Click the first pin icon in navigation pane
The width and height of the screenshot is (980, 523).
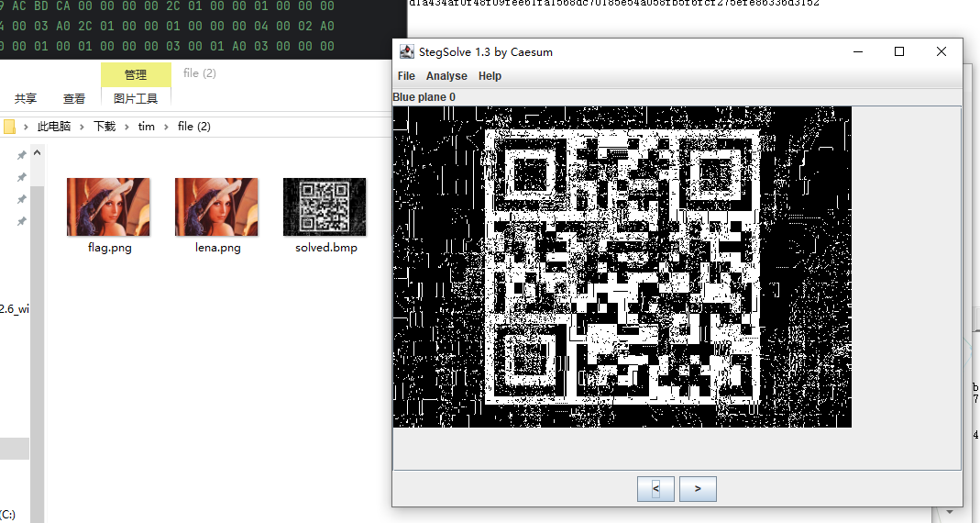click(x=21, y=155)
